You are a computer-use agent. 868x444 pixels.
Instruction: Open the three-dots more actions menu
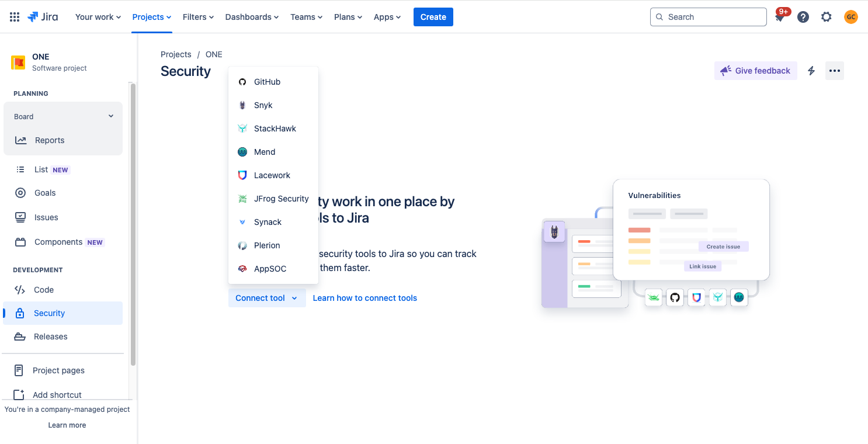[x=835, y=71]
